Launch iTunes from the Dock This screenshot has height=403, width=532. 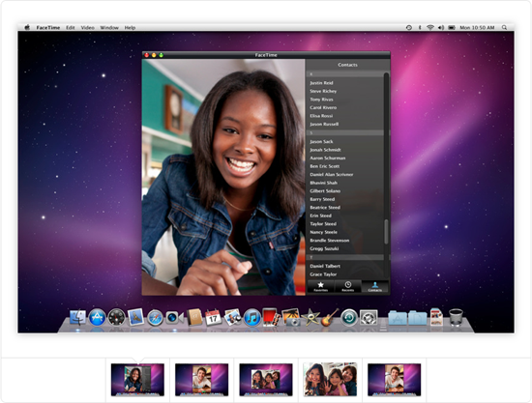point(252,318)
